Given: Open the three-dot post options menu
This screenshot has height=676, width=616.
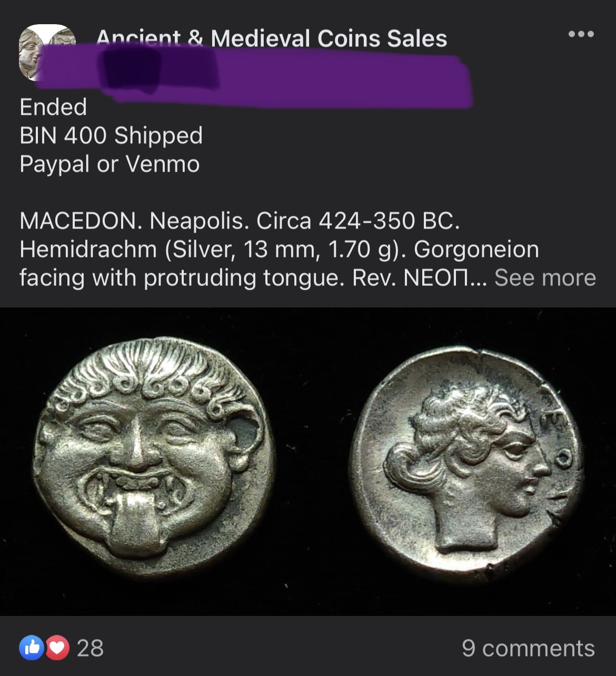Looking at the screenshot, I should (581, 34).
